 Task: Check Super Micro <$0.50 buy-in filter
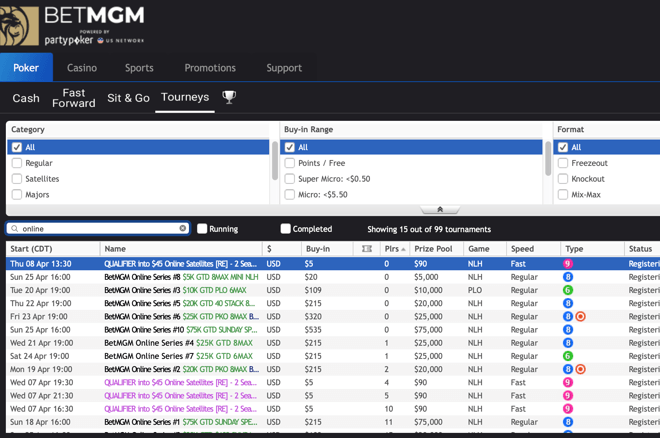290,179
